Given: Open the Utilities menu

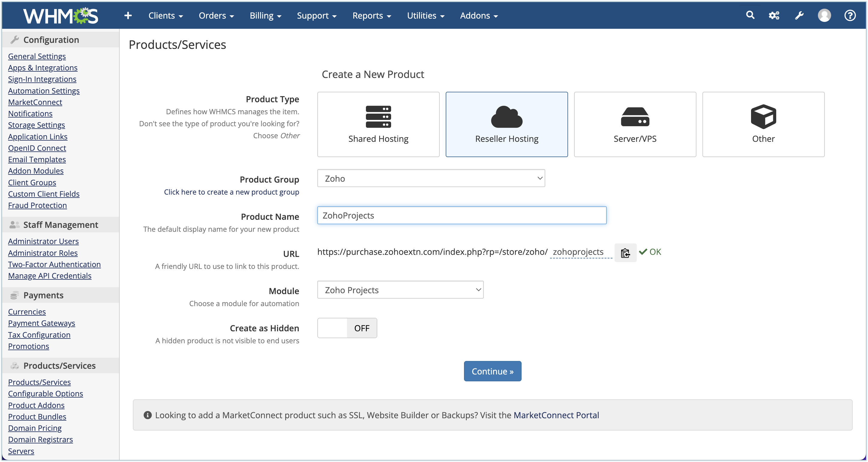Looking at the screenshot, I should click(425, 16).
